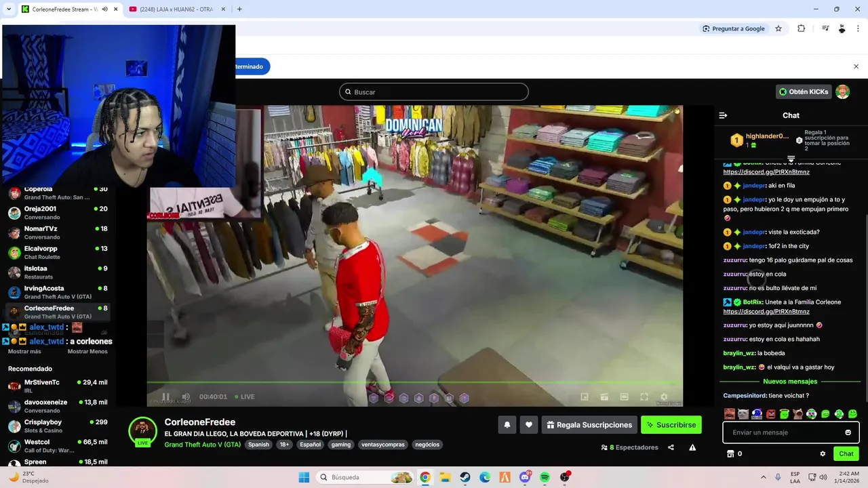The image size is (868, 488).
Task: Select the ventasycompras tag
Action: pyautogui.click(x=383, y=445)
